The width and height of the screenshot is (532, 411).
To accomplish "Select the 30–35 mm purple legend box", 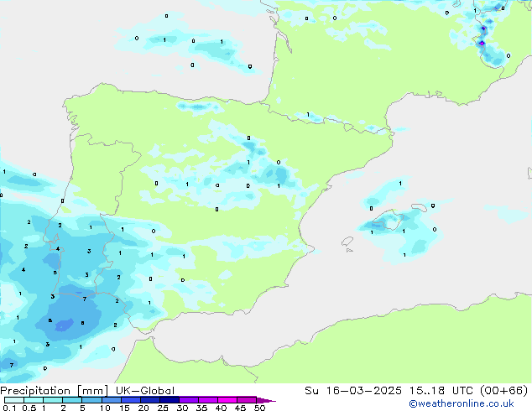I will (189, 400).
